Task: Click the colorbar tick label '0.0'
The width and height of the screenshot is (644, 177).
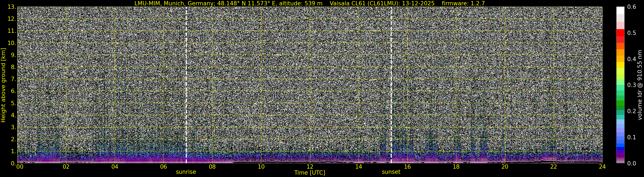Action: 632,163
